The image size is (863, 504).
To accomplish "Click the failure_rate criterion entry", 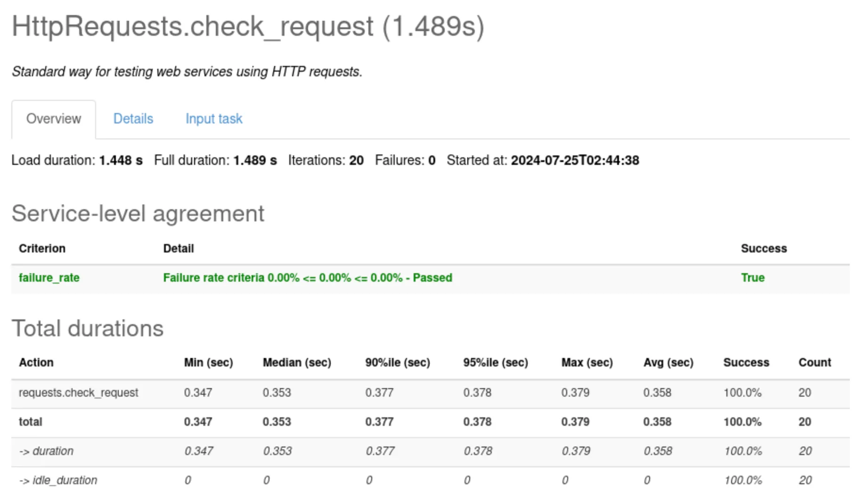I will pos(49,277).
